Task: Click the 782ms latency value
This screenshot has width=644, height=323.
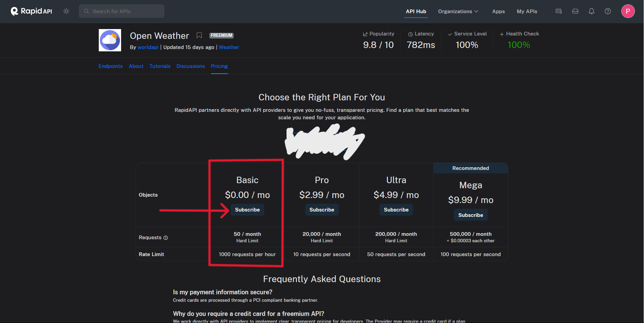Action: pos(421,45)
